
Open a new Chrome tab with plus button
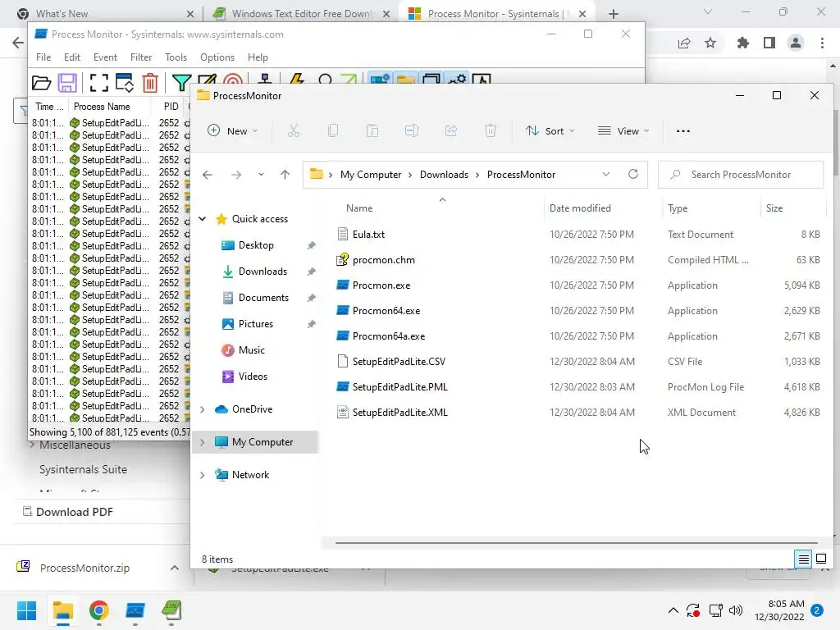[614, 14]
